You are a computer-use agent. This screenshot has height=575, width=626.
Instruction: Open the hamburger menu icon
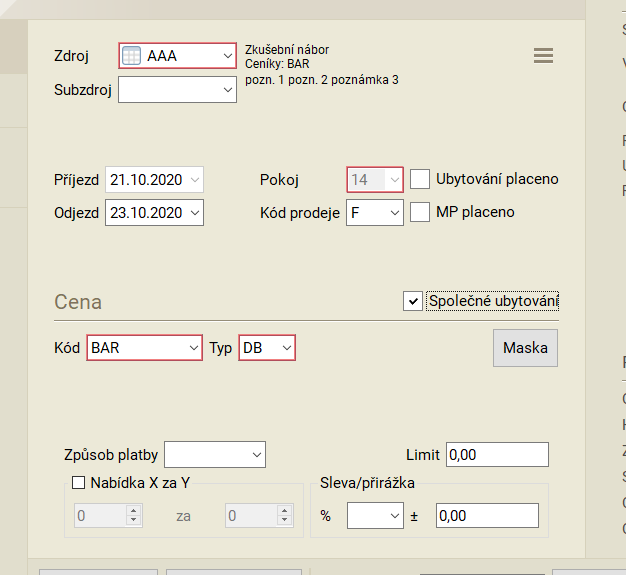click(543, 56)
